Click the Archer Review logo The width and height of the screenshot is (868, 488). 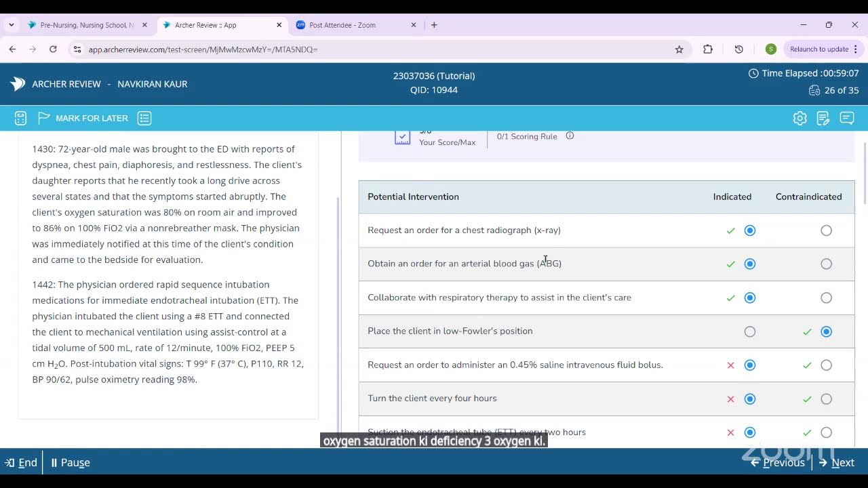click(x=18, y=84)
